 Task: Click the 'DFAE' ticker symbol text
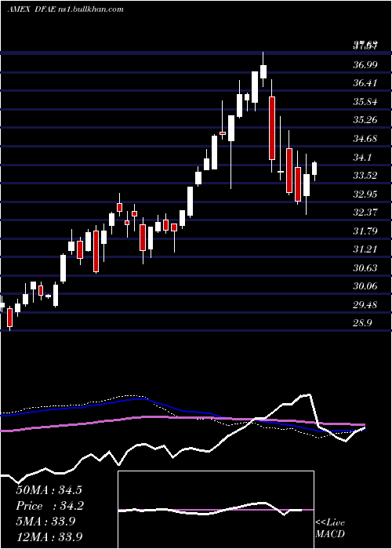(x=45, y=9)
